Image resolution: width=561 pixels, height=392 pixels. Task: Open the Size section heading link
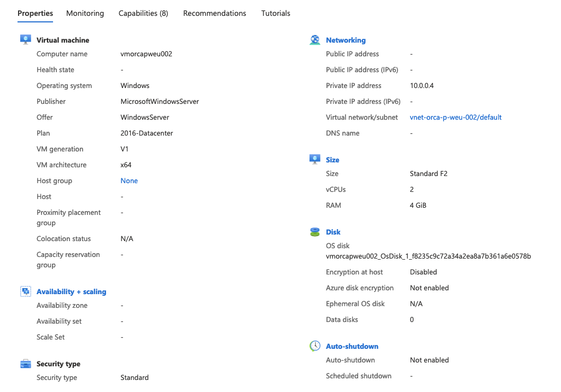click(x=332, y=160)
